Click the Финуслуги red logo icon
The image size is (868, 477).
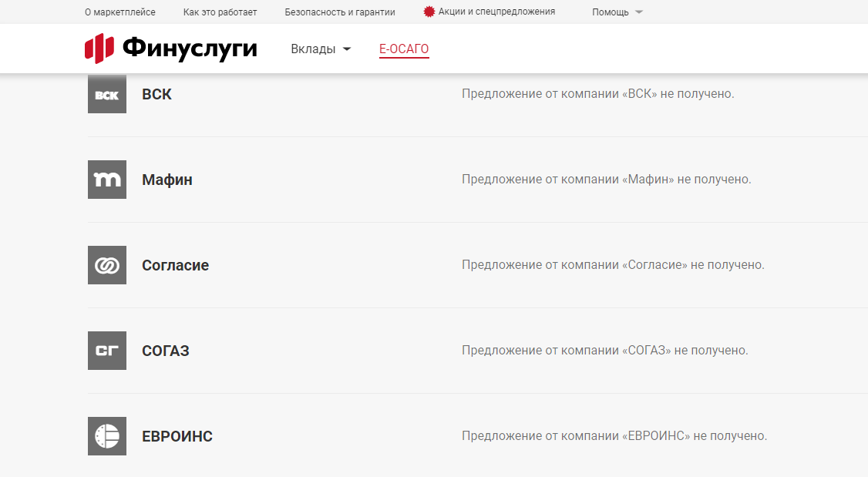(x=99, y=49)
